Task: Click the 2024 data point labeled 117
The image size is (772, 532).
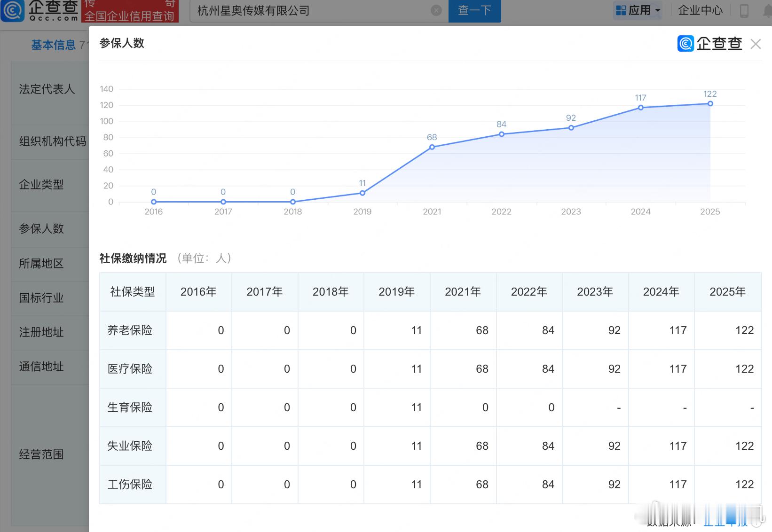Action: [641, 108]
